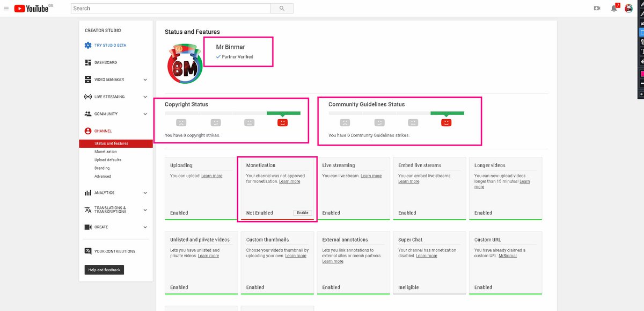Click the Not Enabled status text
The height and width of the screenshot is (311, 644).
pyautogui.click(x=260, y=213)
